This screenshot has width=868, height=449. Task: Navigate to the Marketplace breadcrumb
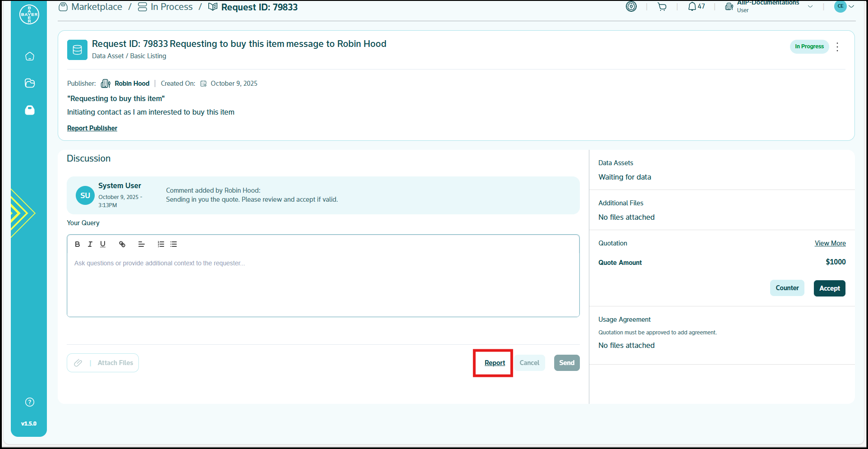pyautogui.click(x=96, y=7)
